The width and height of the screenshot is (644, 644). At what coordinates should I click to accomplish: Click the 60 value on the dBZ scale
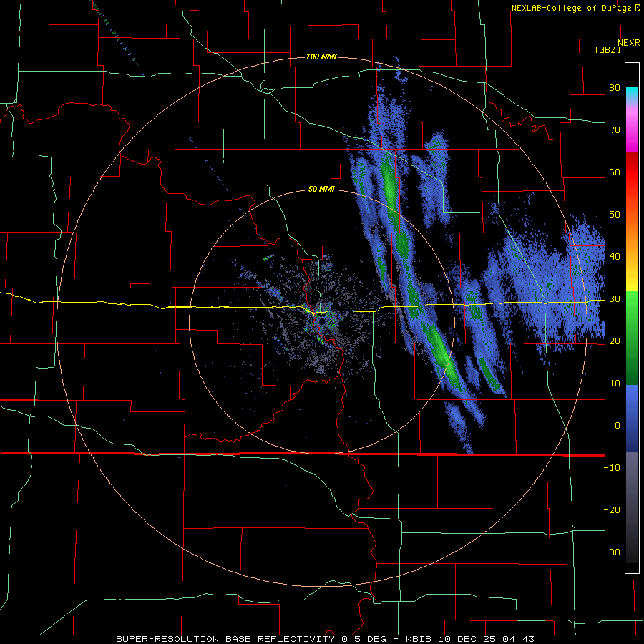point(615,172)
